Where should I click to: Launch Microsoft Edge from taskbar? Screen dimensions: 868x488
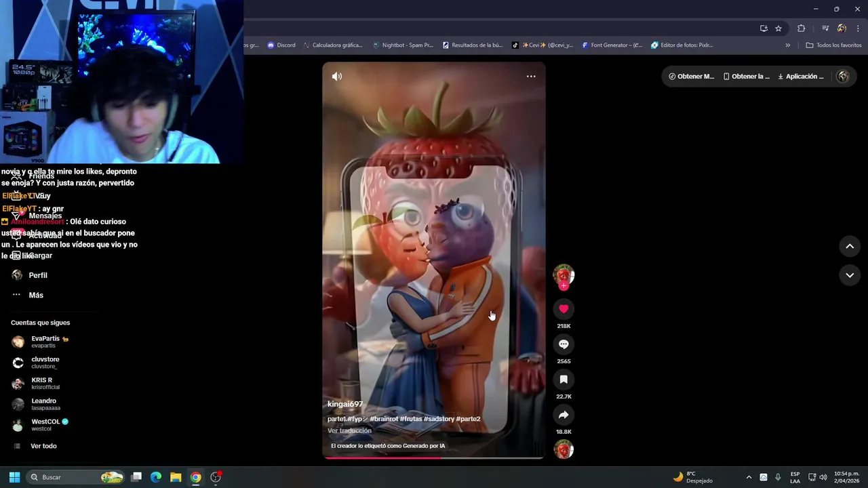tap(155, 477)
